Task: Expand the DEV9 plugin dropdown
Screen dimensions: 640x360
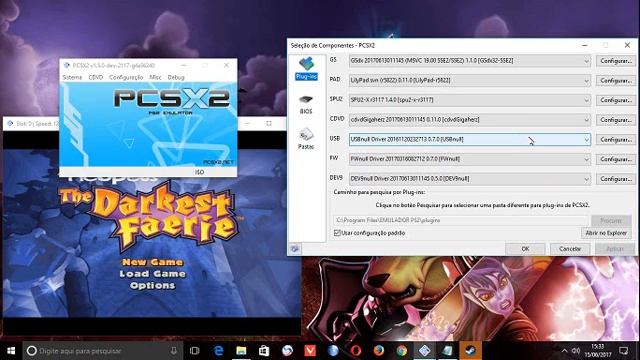Action: (586, 179)
